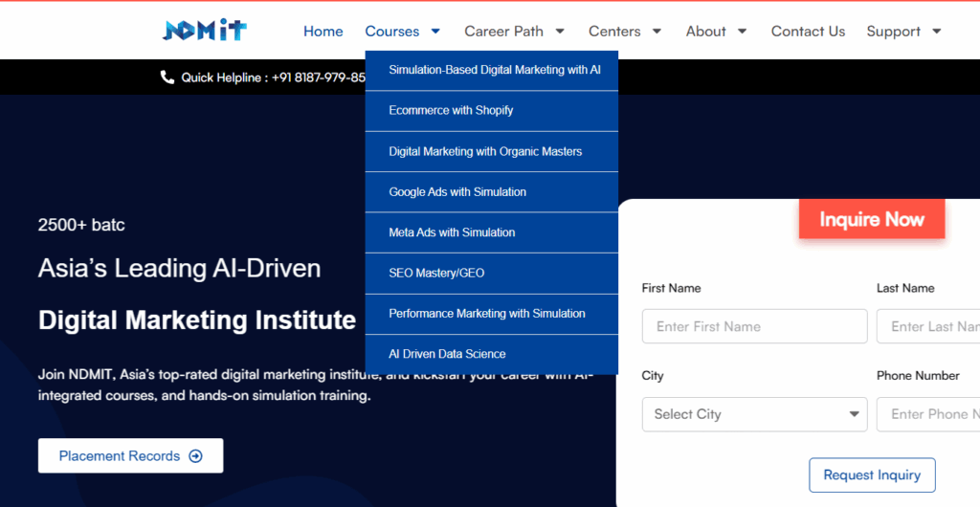Click the Digital Marketing Institute heading
The width and height of the screenshot is (980, 507).
pos(197,320)
